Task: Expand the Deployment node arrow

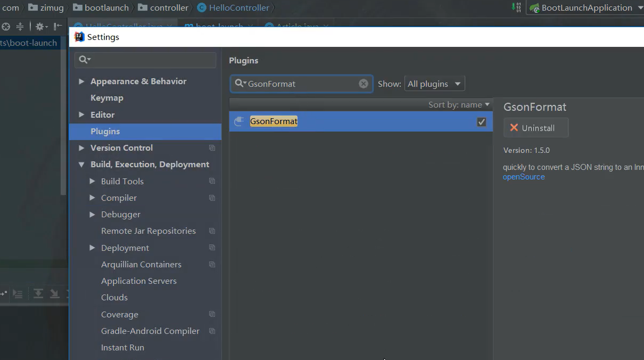Action: point(92,248)
